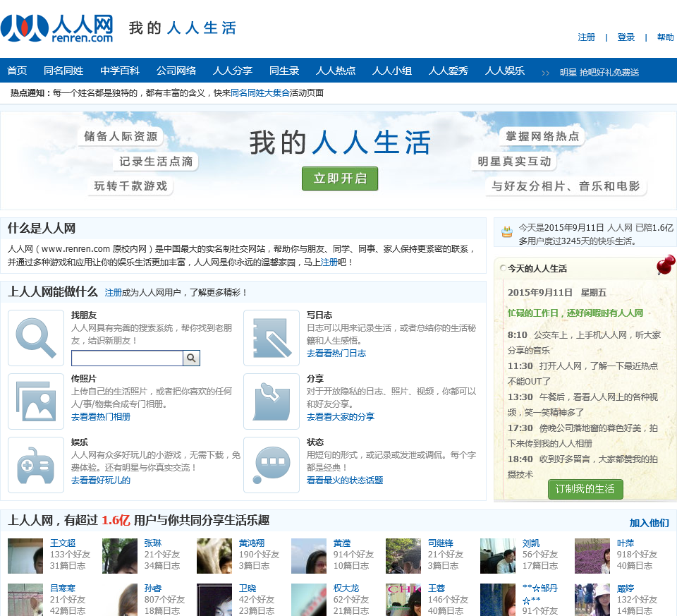The width and height of the screenshot is (677, 616).
Task: Click the 状态 speech bubble icon
Action: click(272, 465)
